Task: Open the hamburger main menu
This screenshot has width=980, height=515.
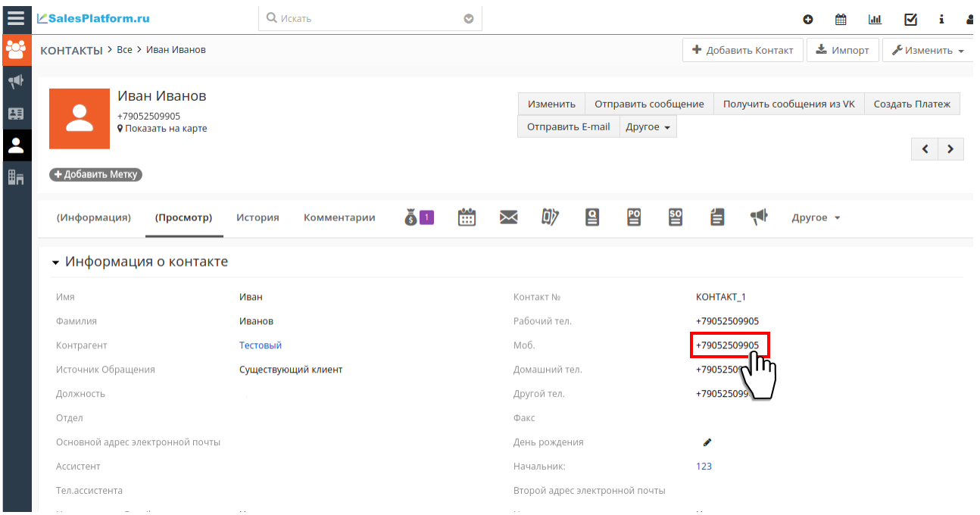Action: [16, 17]
